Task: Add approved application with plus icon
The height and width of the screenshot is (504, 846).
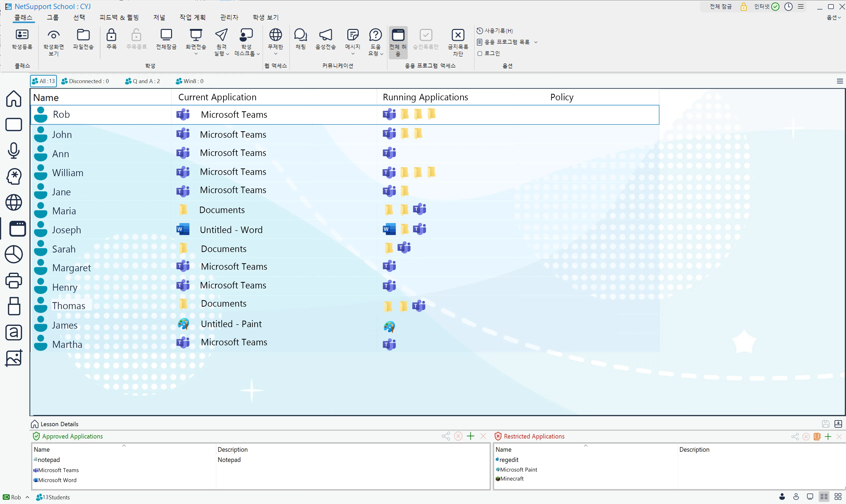Action: (x=470, y=436)
